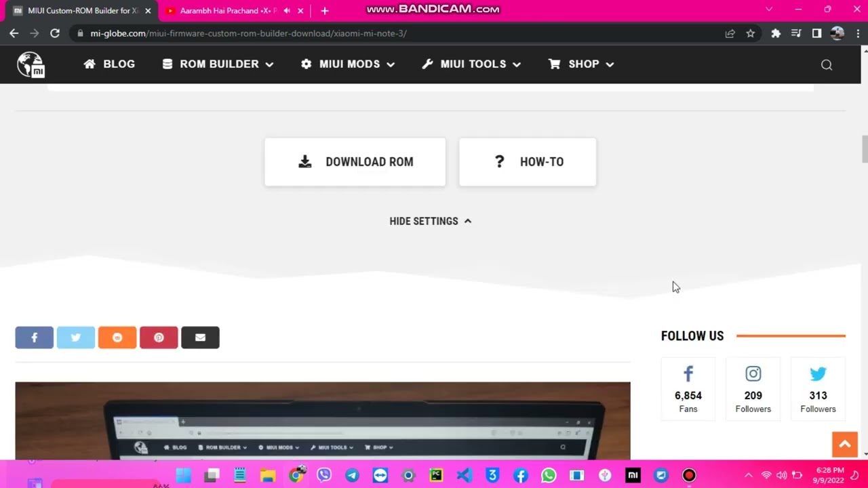Open the BLOG menu item
868x488 pixels.
pos(109,64)
